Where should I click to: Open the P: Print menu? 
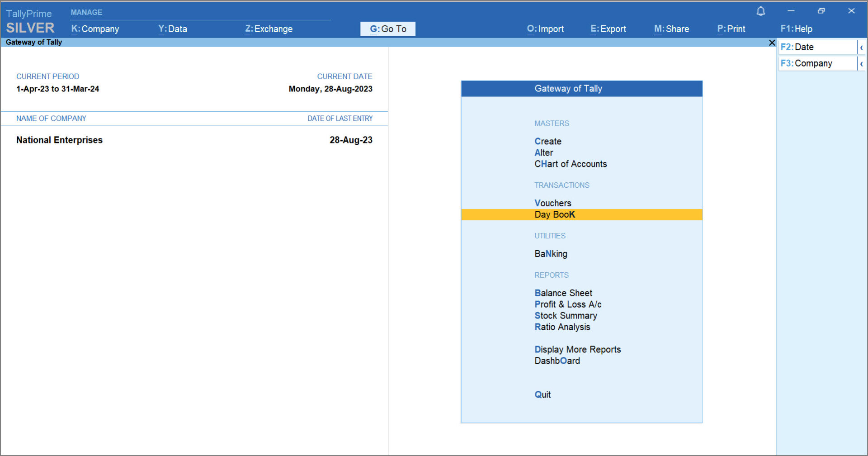(731, 29)
